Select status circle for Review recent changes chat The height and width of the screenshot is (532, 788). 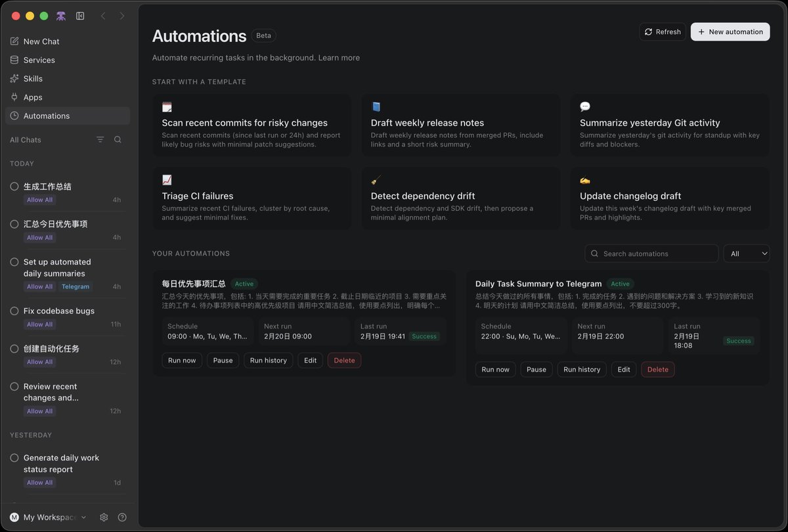click(14, 386)
